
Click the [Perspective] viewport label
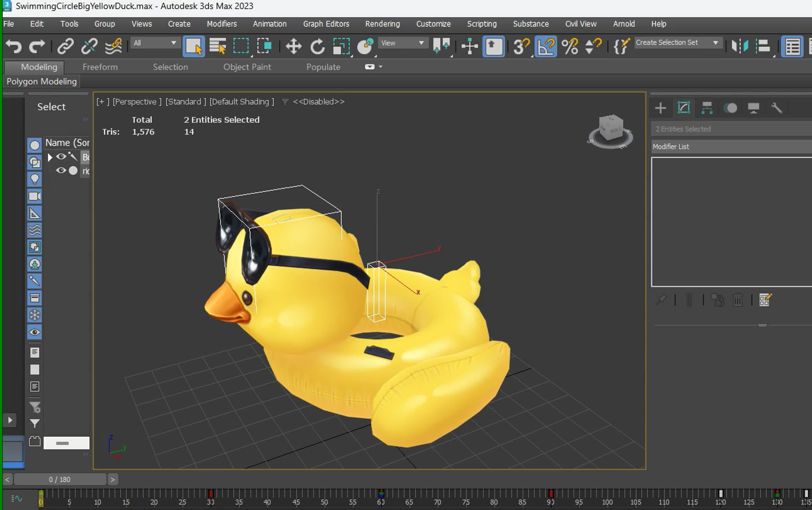tap(137, 102)
